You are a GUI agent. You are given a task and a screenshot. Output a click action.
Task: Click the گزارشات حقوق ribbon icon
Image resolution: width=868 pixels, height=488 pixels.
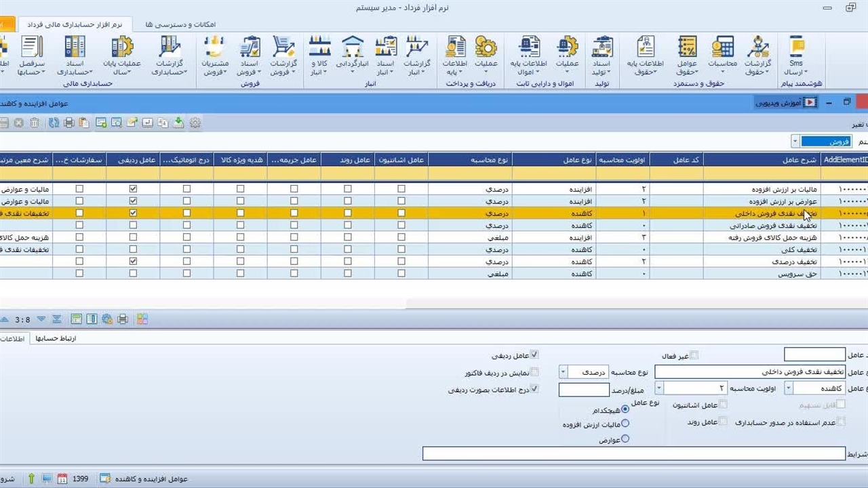click(x=757, y=56)
